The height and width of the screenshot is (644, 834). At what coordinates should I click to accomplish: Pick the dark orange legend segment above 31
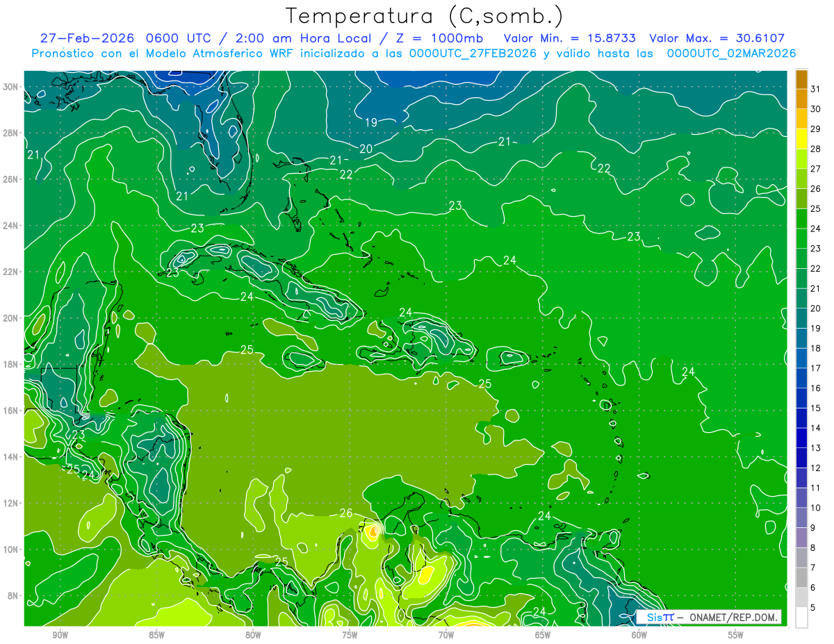pyautogui.click(x=801, y=79)
